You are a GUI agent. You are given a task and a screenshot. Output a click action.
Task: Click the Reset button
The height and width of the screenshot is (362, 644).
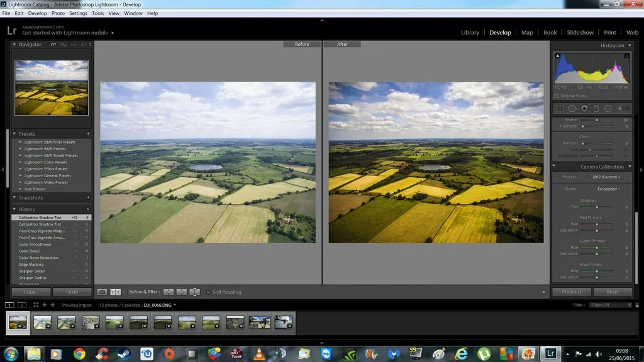click(x=613, y=292)
